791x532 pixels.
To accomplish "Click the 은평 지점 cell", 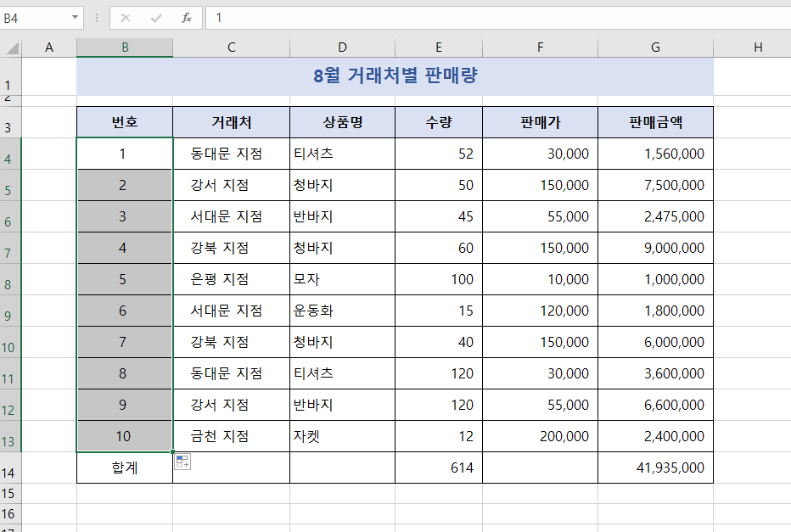I will 231,279.
